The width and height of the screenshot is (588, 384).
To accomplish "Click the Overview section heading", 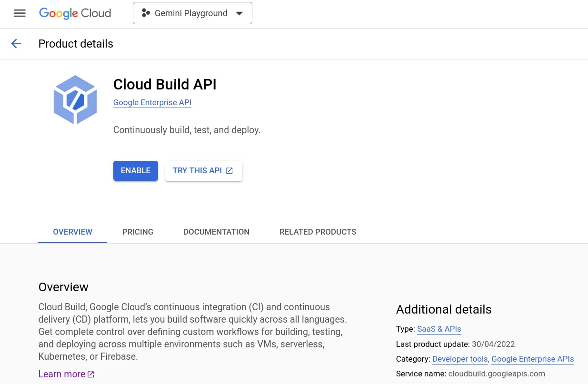I will [63, 287].
